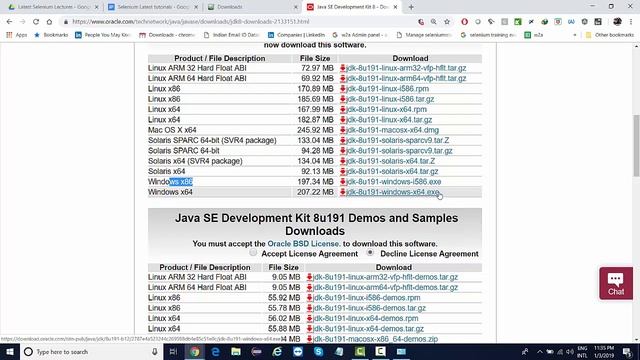Click the page vertical scrollbar thumb
Viewport: 640px width, 360px height.
tap(636, 146)
